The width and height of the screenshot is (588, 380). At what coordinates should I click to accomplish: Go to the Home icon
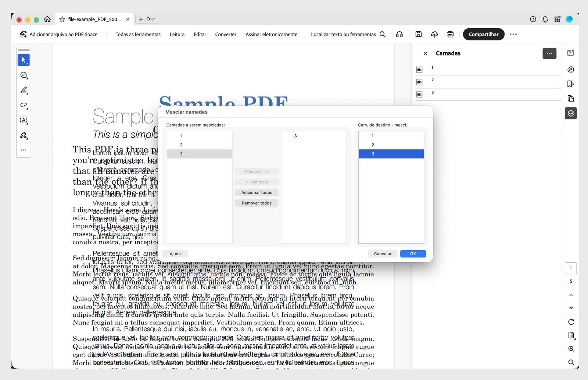(x=47, y=19)
